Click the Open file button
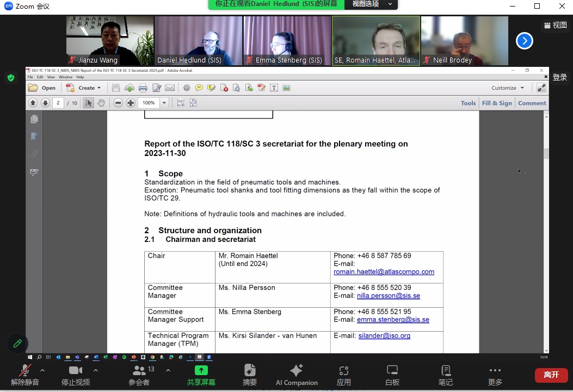 (42, 88)
